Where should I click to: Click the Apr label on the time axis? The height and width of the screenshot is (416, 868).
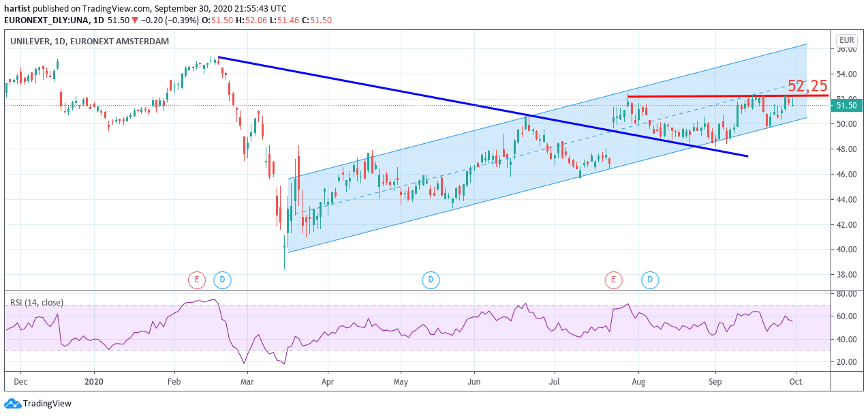[x=328, y=382]
